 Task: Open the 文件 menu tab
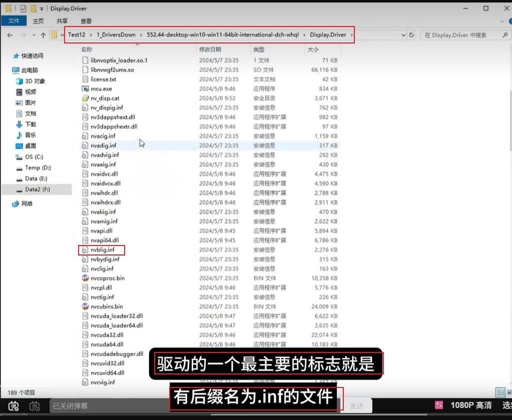pyautogui.click(x=14, y=21)
